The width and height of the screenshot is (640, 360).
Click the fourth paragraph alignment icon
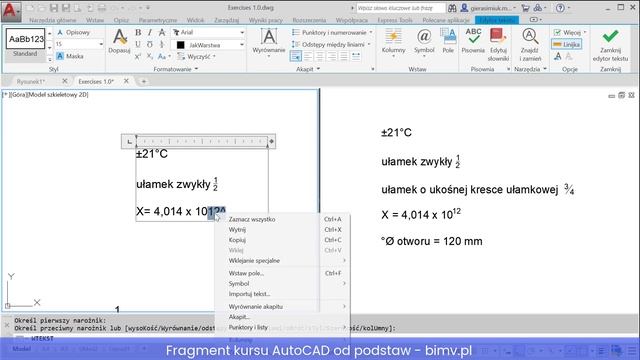pos(332,56)
